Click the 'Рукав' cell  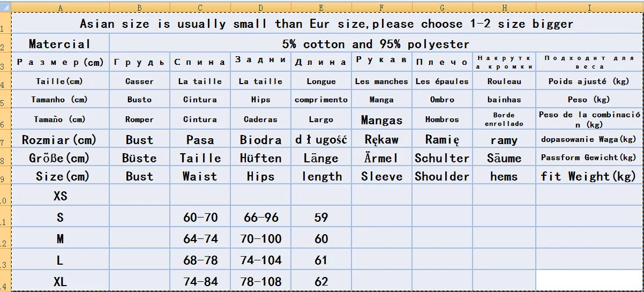pyautogui.click(x=382, y=62)
